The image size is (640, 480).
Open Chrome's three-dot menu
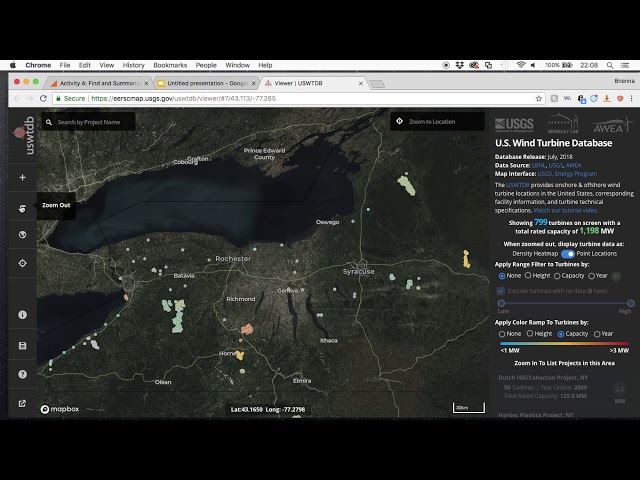pos(631,98)
